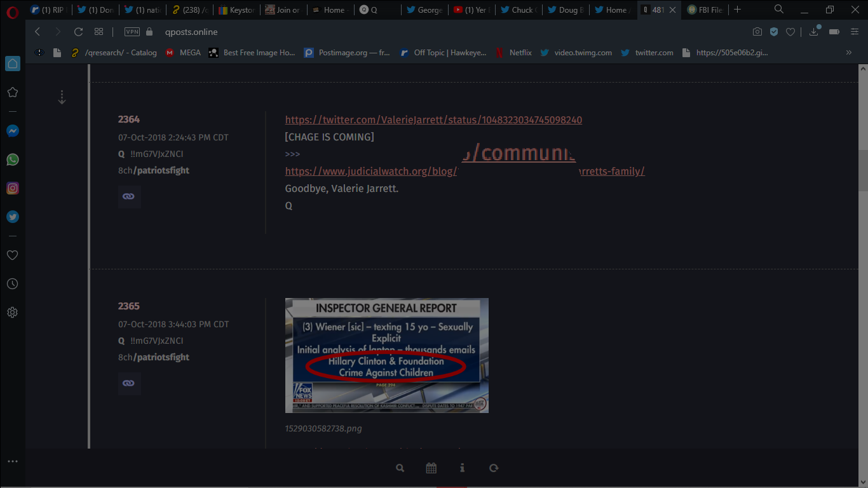Take a snapshot with the camera icon
Image resolution: width=868 pixels, height=488 pixels.
(x=757, y=32)
